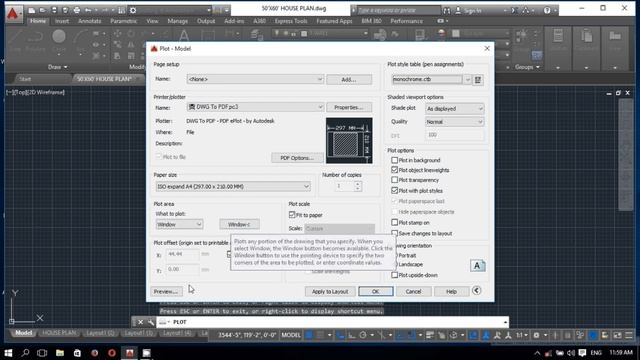Click the New drawing icon in Quick Access toolbar

click(x=32, y=10)
